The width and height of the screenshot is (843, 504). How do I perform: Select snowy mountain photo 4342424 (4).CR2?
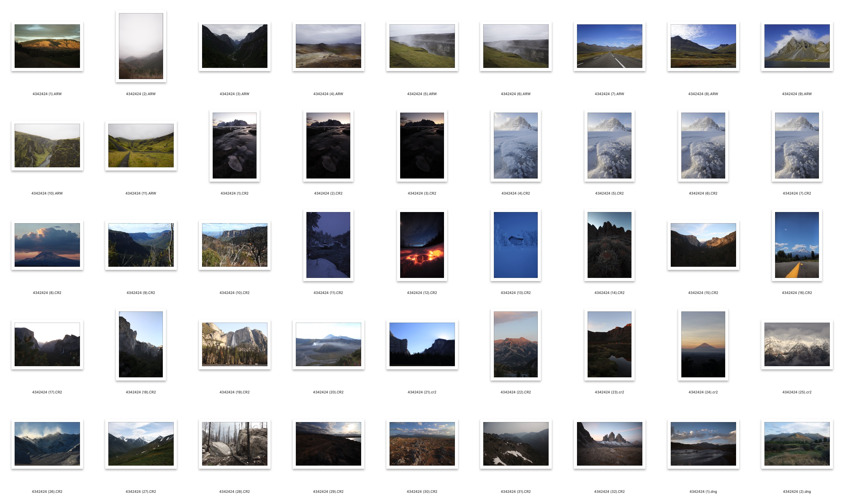[516, 145]
